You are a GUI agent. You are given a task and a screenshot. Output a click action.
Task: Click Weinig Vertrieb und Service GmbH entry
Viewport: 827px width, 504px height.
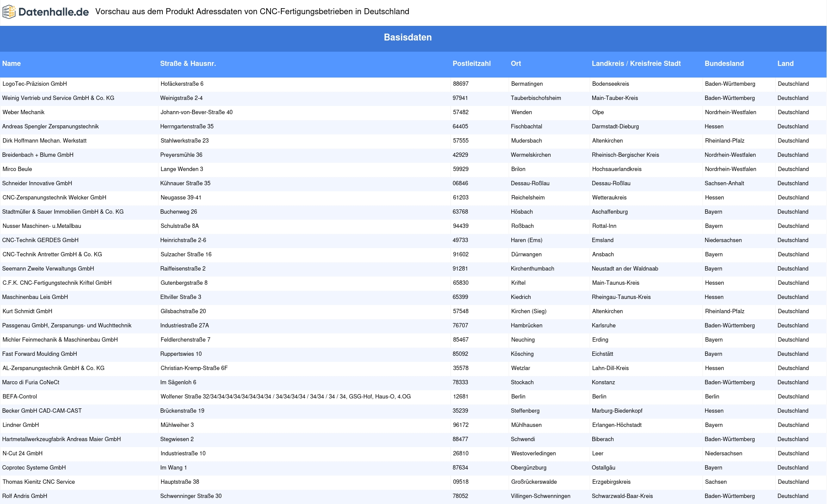(58, 98)
